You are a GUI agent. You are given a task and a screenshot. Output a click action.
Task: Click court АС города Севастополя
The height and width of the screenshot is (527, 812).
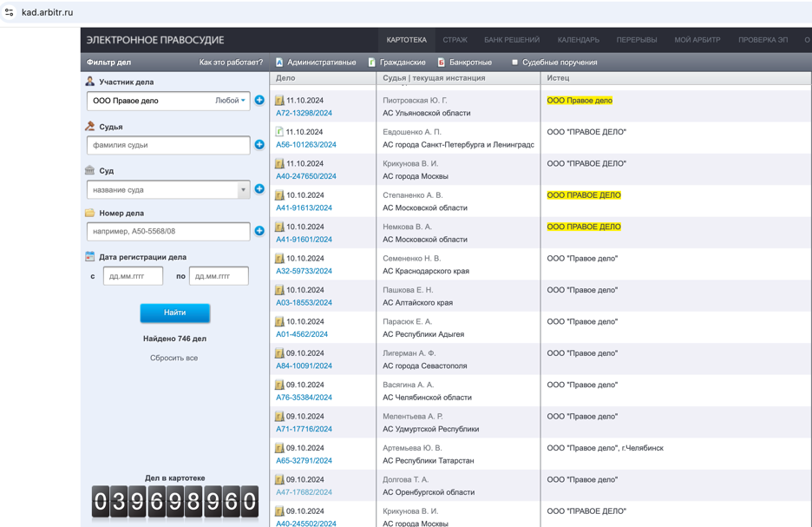pos(424,366)
